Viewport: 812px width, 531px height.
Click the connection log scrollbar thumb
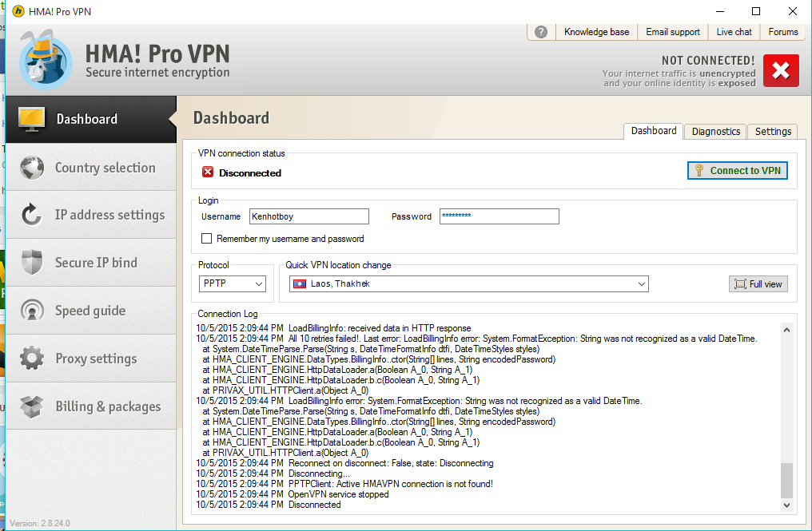pos(786,480)
